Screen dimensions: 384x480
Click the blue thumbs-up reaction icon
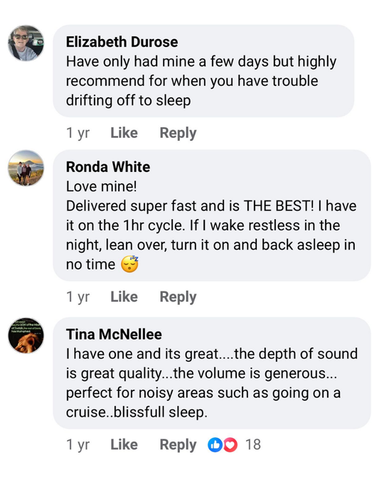point(215,445)
